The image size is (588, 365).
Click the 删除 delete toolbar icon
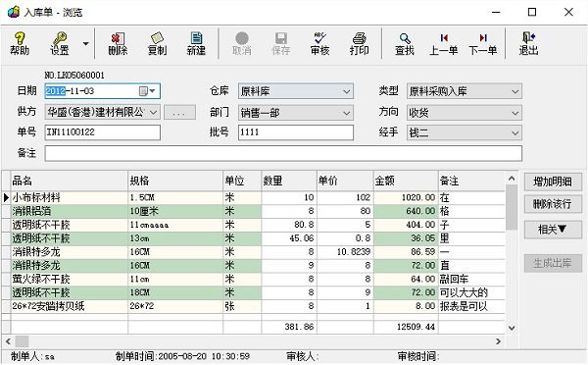pos(118,43)
